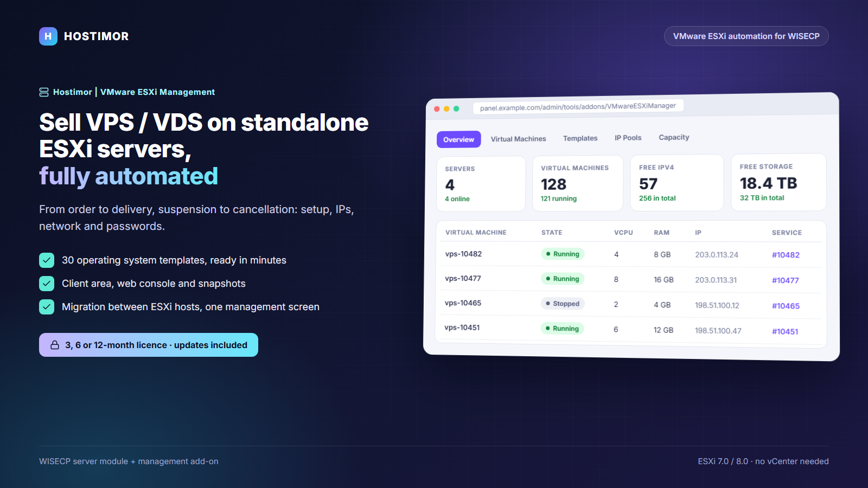Click checkmark beside 30 operating system templates
This screenshot has height=488, width=868.
pos(47,260)
